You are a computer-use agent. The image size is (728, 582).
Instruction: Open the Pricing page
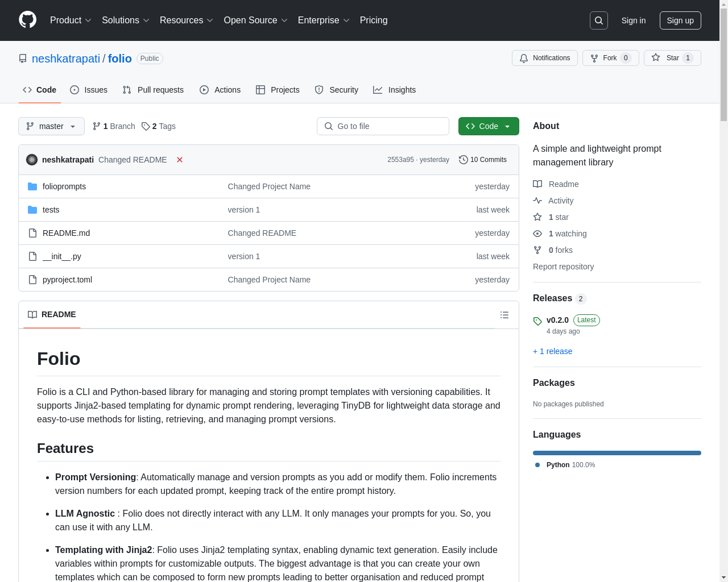(x=374, y=20)
